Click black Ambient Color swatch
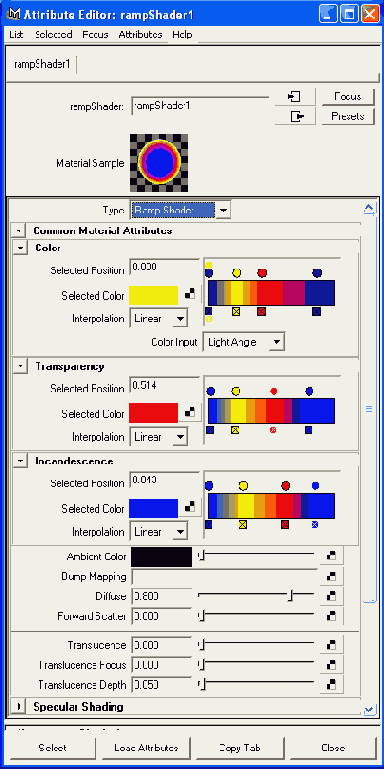This screenshot has height=769, width=384. click(x=161, y=557)
